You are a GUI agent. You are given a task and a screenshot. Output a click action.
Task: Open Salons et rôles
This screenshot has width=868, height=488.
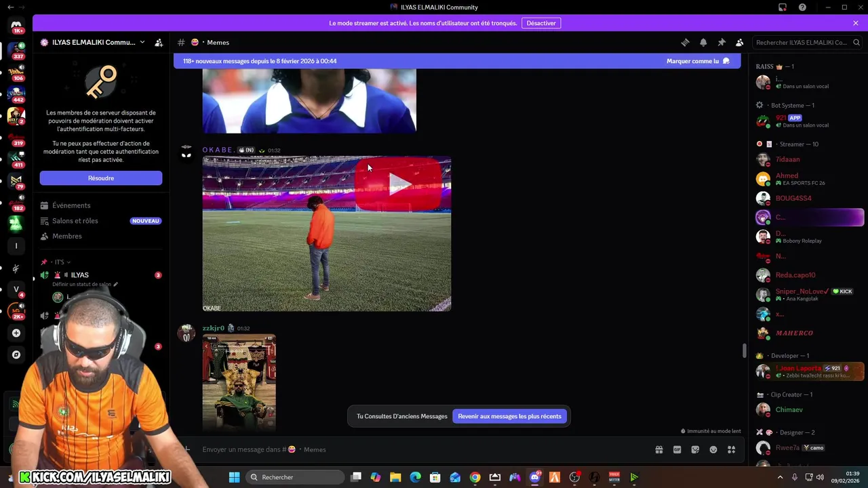pos(75,221)
